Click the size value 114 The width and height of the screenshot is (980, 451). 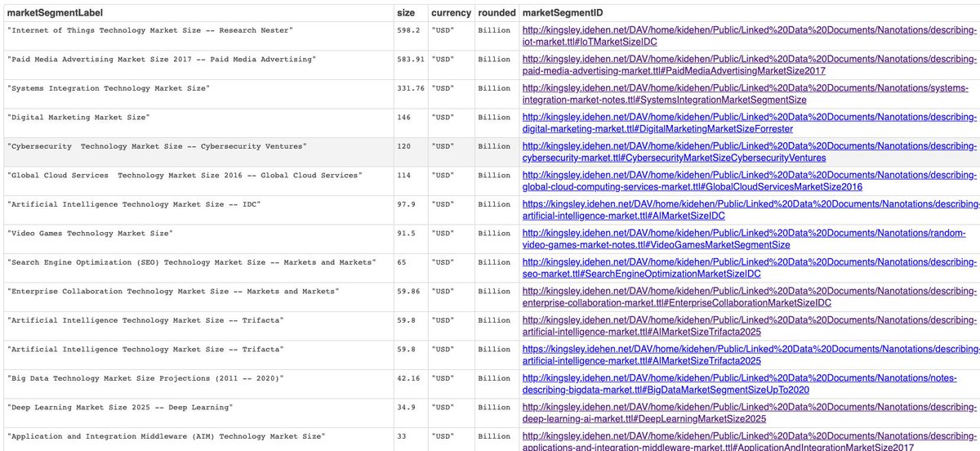coord(403,176)
